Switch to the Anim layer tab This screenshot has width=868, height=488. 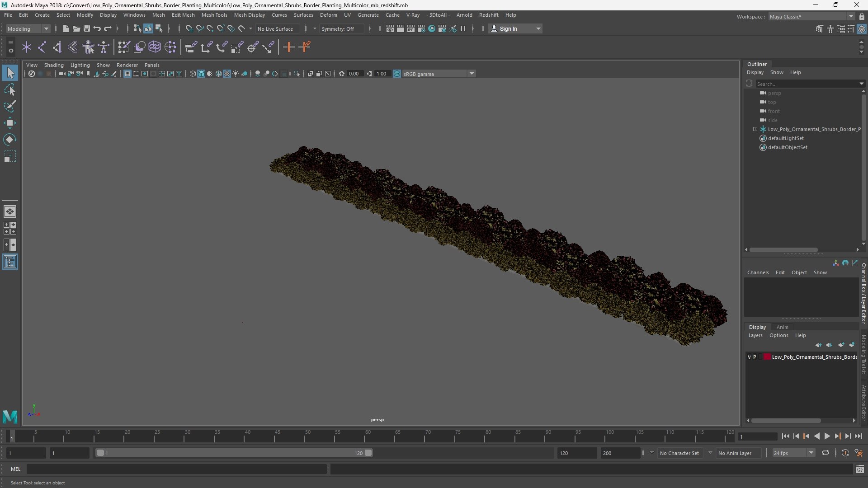(782, 327)
